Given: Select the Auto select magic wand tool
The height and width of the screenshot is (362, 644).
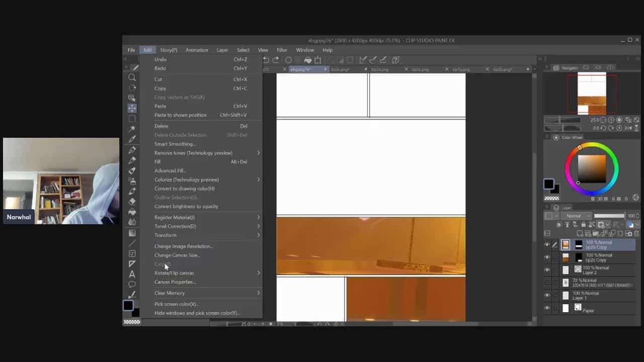Looking at the screenshot, I should pos(132,129).
